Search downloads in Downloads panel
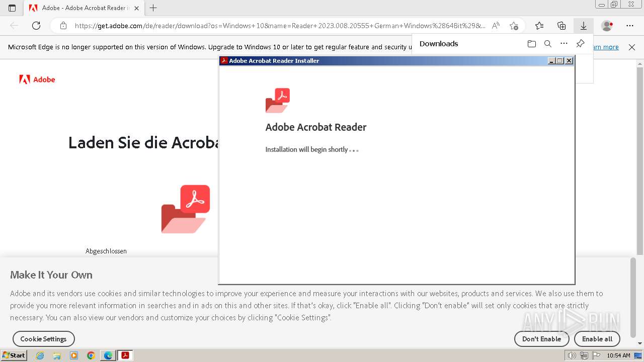This screenshot has width=644, height=362. (548, 44)
